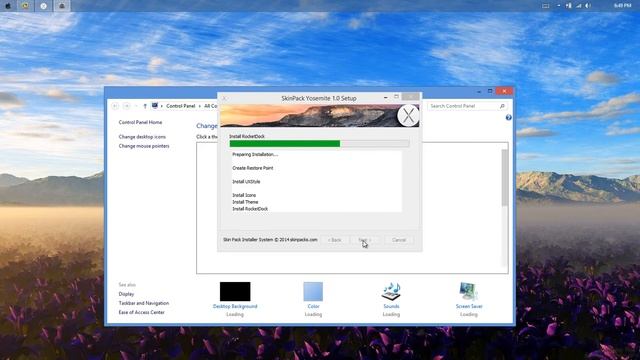Open the Sounds music notes icon
Screen dimensions: 640x360
pyautogui.click(x=391, y=291)
